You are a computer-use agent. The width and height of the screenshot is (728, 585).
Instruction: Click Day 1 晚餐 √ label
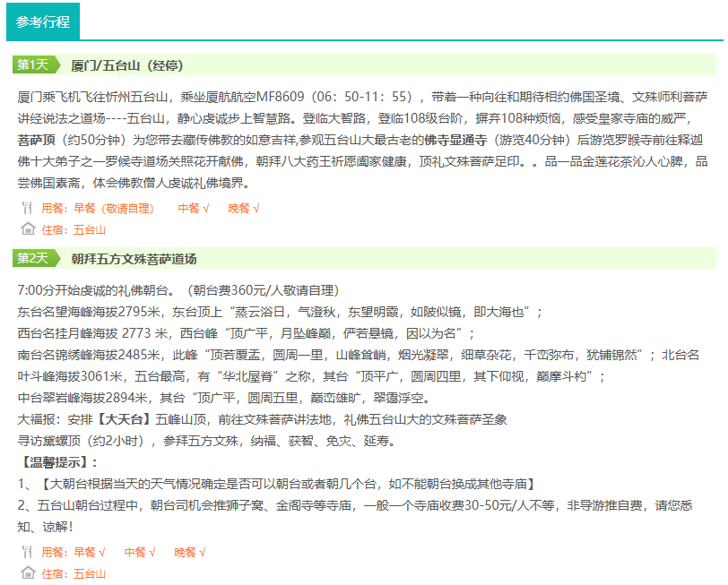click(x=243, y=209)
